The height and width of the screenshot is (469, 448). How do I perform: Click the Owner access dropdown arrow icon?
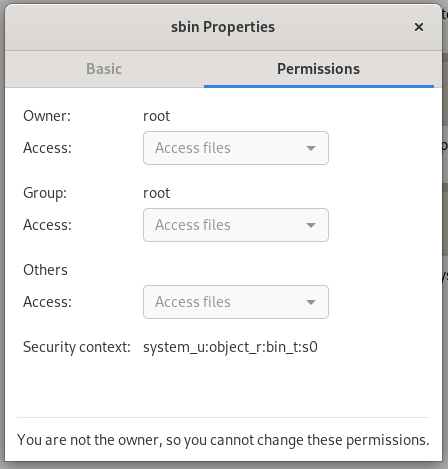pos(311,148)
